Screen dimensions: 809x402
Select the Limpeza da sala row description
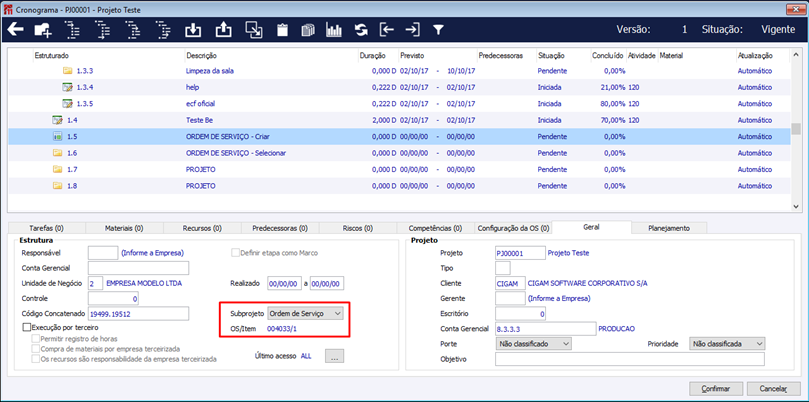click(210, 71)
